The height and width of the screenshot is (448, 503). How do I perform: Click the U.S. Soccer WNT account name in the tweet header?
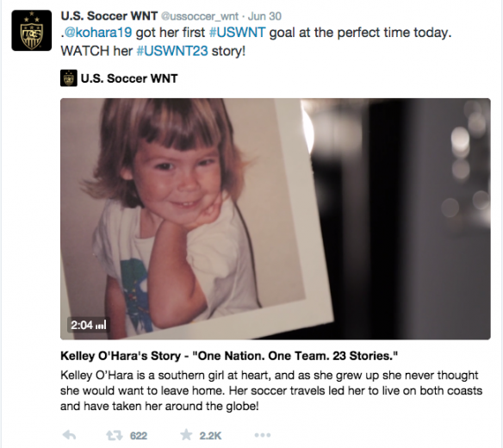tap(109, 16)
